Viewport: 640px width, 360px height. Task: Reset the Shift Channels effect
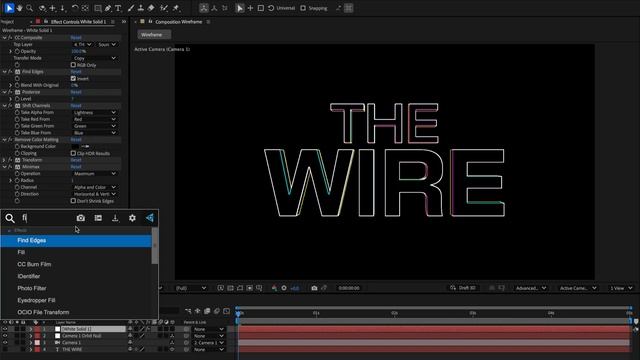point(76,106)
